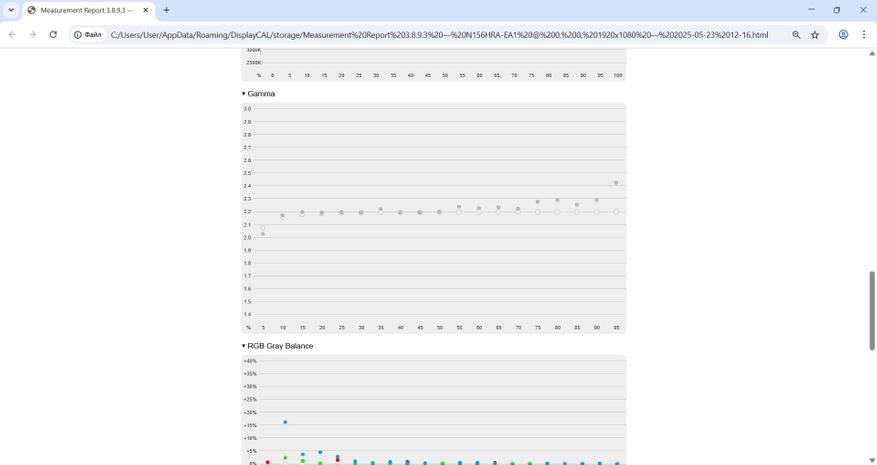Open the Chrome three-dot menu
Viewport: 877px width, 465px height.
pos(864,35)
